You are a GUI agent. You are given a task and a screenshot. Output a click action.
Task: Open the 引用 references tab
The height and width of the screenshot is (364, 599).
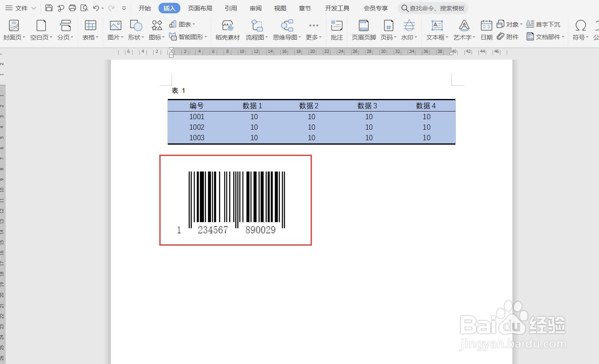click(231, 8)
